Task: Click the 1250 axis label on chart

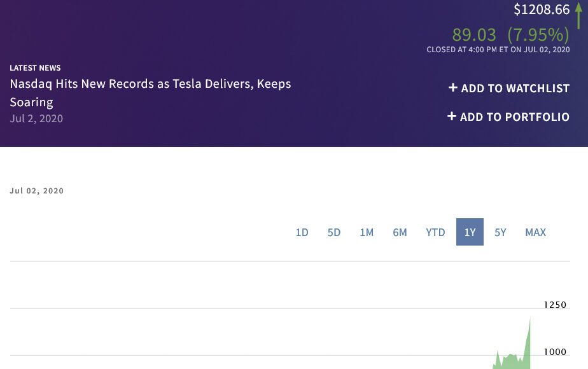Action: tap(555, 305)
